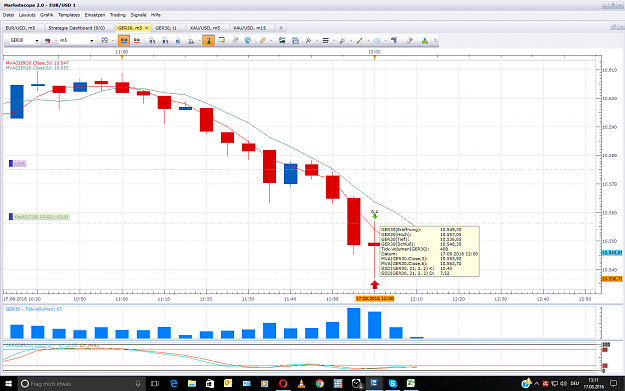The image size is (625, 391).
Task: Click the save chart icon next to picture icon
Action: tap(295, 41)
